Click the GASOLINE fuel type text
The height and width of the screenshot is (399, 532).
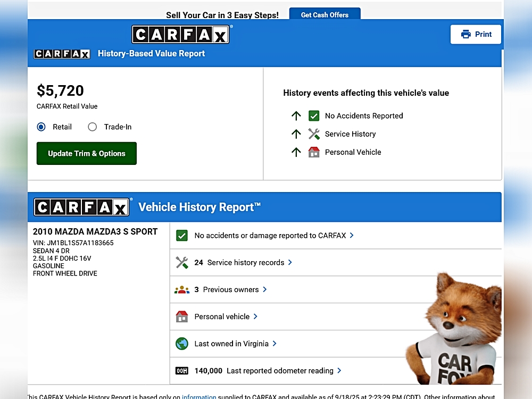pyautogui.click(x=48, y=265)
